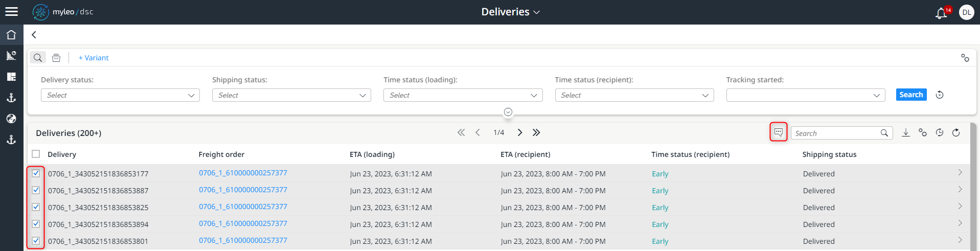
Task: Open the dashboard tiles sidebar icon
Action: coord(11,77)
